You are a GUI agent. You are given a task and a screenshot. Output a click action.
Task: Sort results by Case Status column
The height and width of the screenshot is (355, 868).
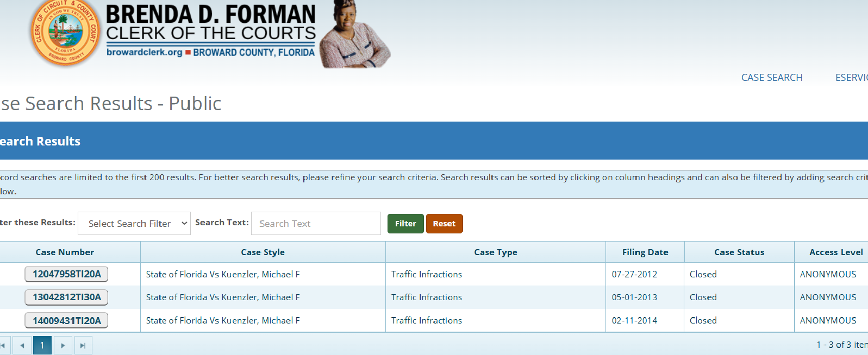[x=739, y=252]
